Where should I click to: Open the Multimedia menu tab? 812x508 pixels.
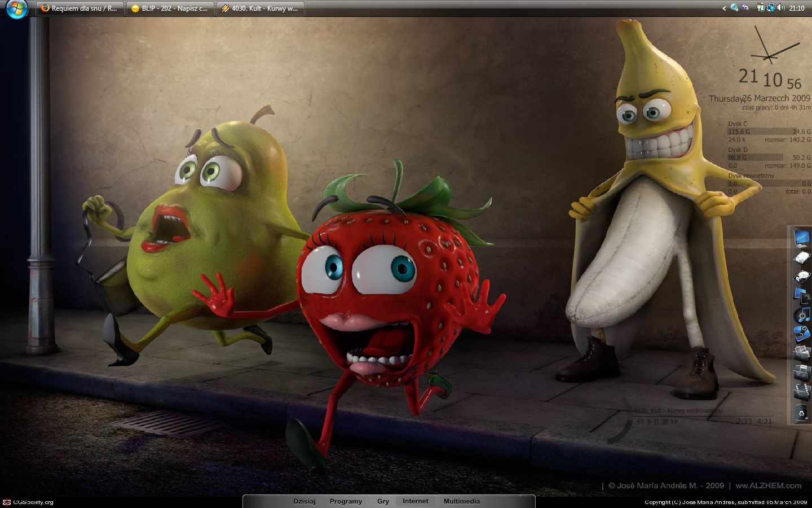coord(461,501)
